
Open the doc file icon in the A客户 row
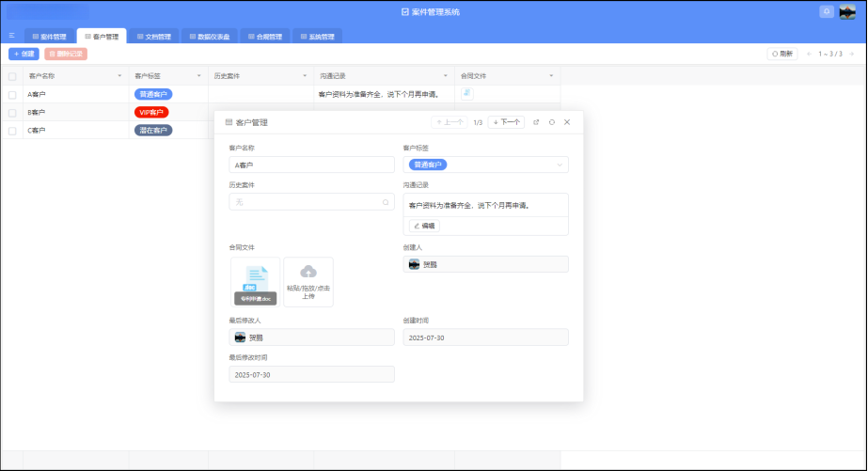tap(467, 94)
